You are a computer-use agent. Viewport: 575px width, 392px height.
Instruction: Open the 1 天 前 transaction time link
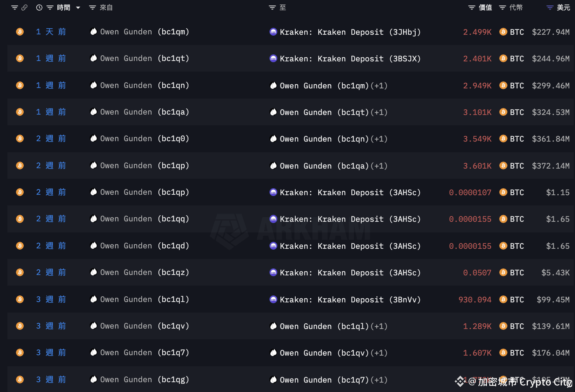[51, 32]
